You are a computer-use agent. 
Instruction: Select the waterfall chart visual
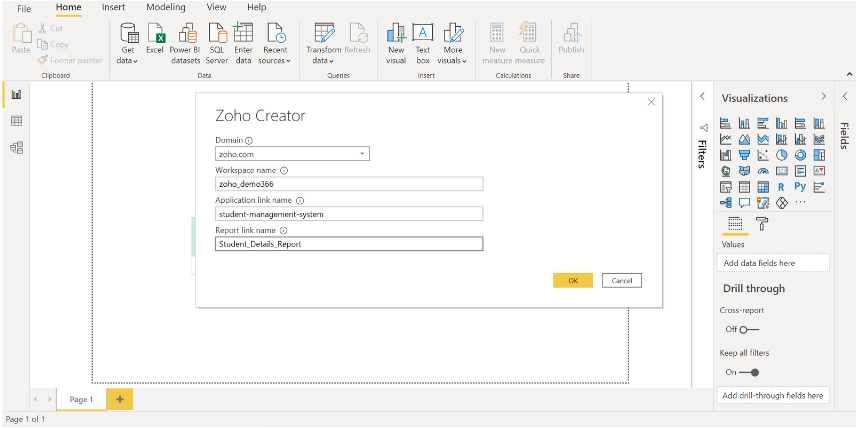click(x=726, y=155)
